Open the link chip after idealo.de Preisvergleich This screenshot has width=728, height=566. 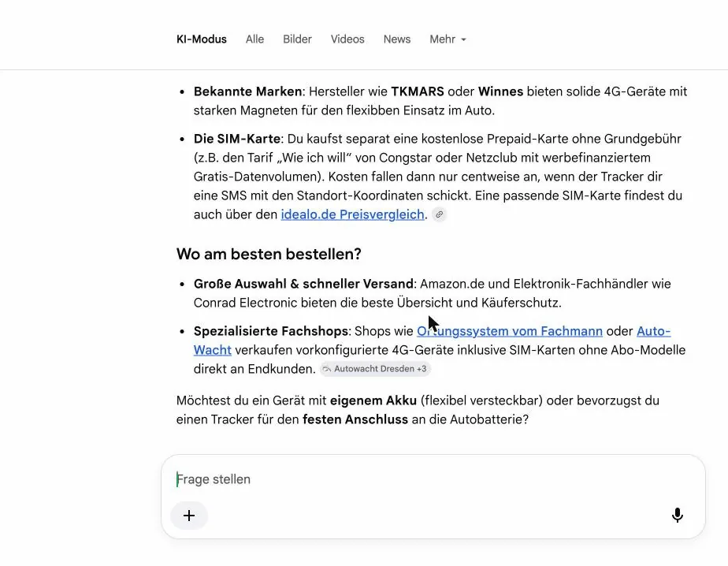(x=439, y=214)
